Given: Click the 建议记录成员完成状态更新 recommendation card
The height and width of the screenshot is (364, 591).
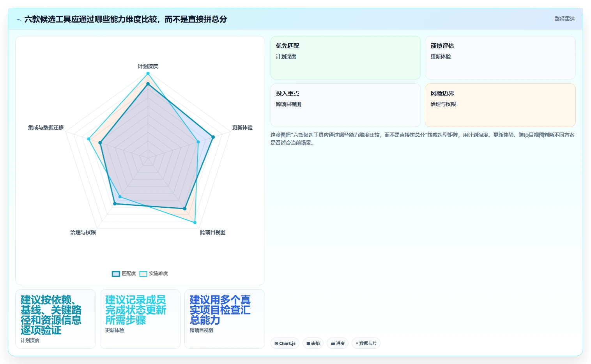Looking at the screenshot, I should [140, 319].
